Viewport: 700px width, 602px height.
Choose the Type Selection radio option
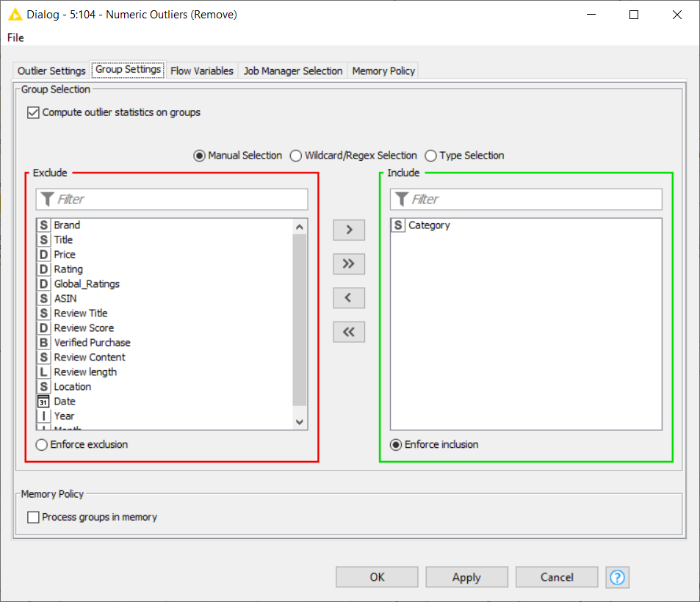(431, 156)
